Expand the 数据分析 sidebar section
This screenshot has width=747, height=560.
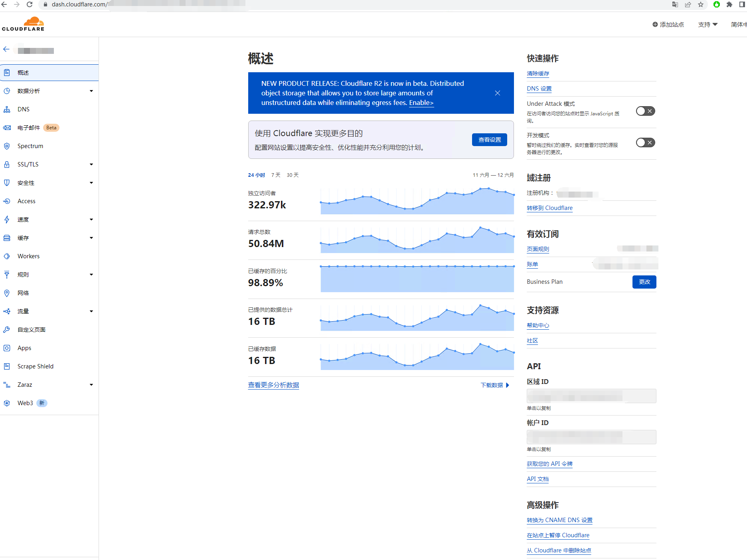click(91, 91)
